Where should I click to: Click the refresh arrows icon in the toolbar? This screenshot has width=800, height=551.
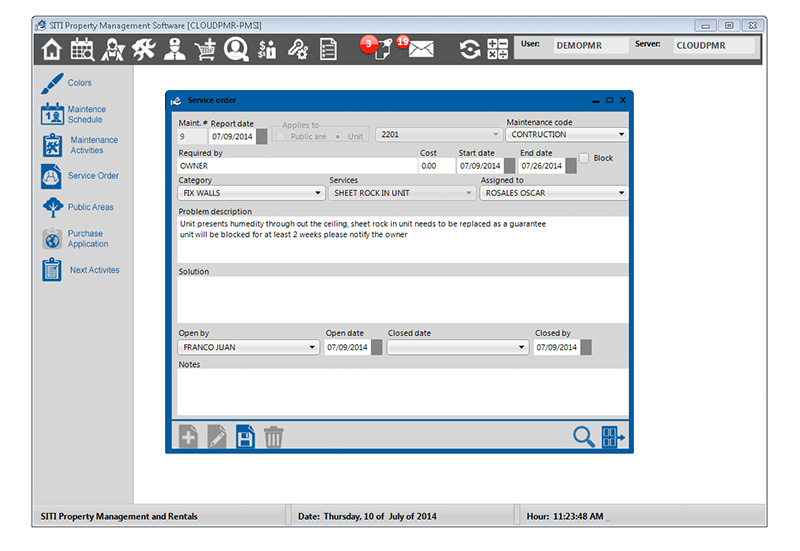click(x=469, y=49)
